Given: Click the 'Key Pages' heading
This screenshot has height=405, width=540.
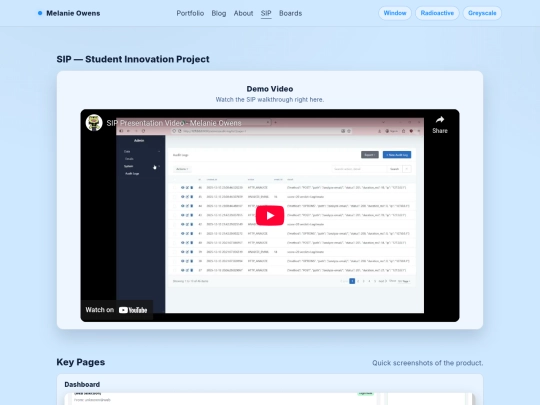Looking at the screenshot, I should point(81,362).
